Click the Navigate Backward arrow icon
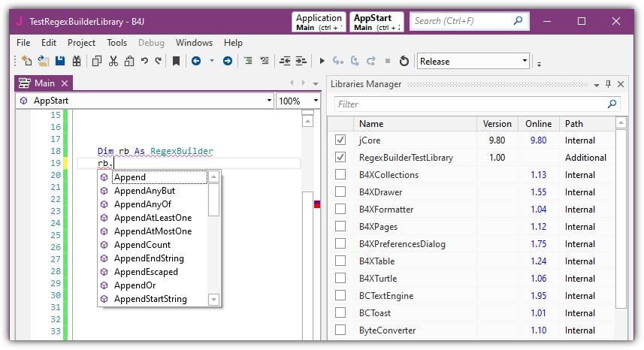 pos(196,62)
